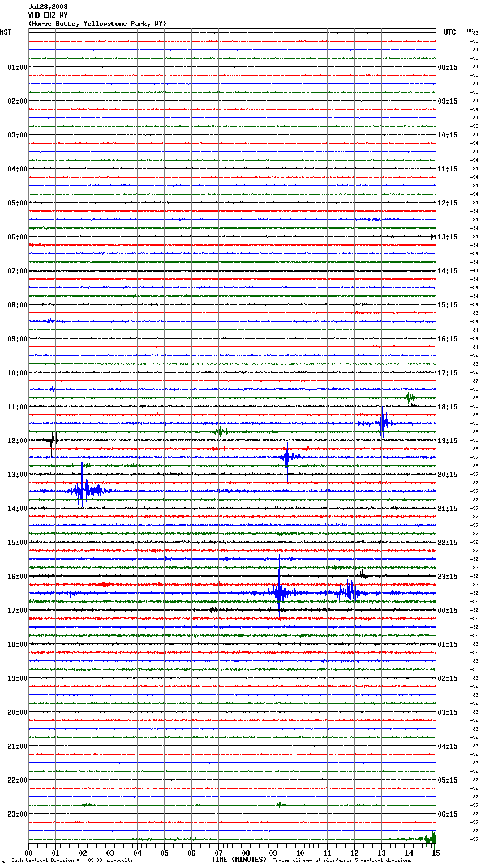Click the tall blue spike near minute 13 after 11:00
Viewport: 481px width, 868px height.
pos(382,422)
